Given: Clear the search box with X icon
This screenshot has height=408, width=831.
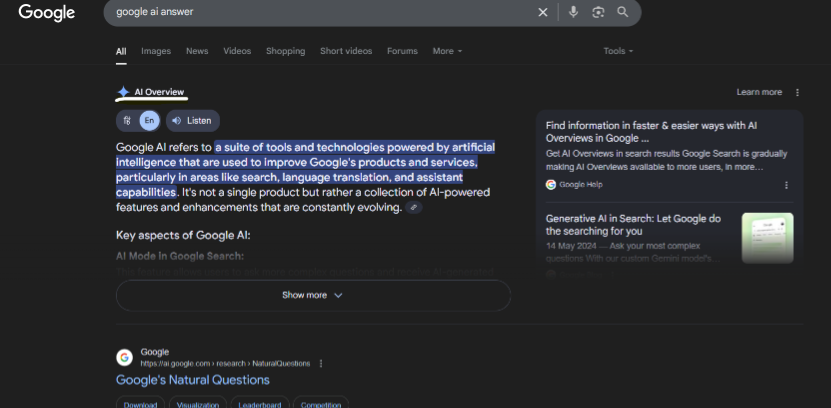Looking at the screenshot, I should [x=543, y=12].
